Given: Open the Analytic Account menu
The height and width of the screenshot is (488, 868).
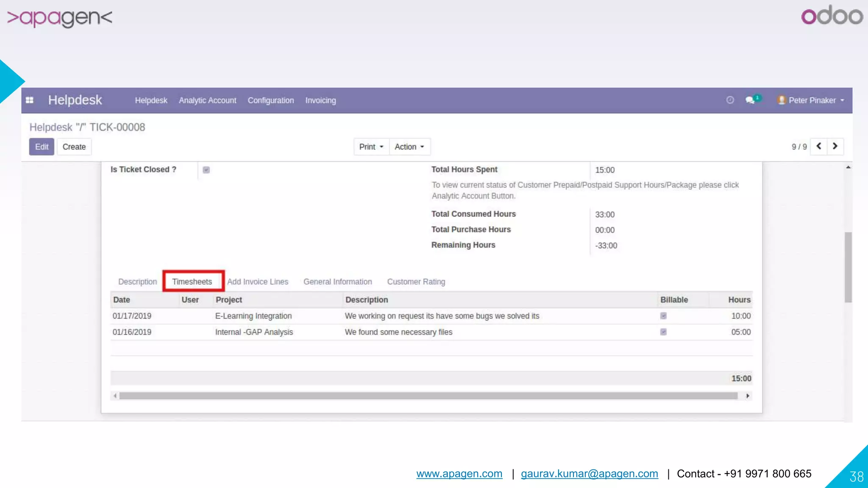Looking at the screenshot, I should [207, 100].
